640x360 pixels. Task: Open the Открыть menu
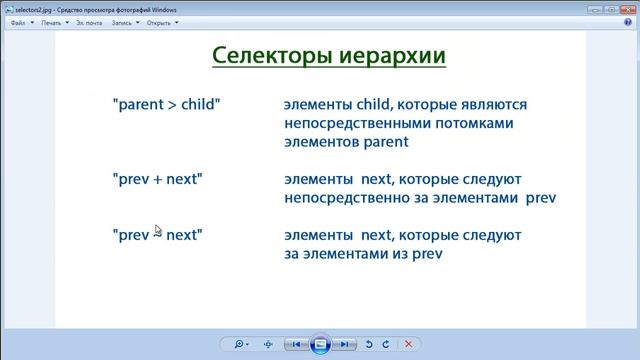(158, 23)
